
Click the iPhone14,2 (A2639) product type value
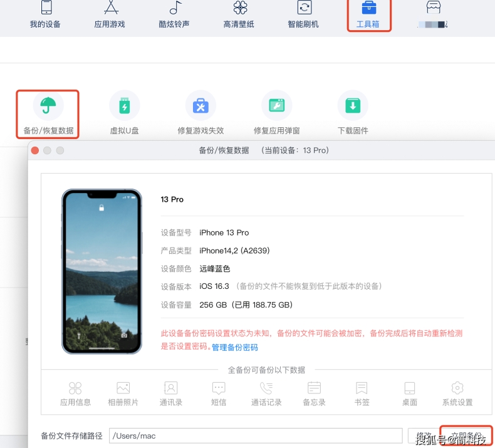234,251
